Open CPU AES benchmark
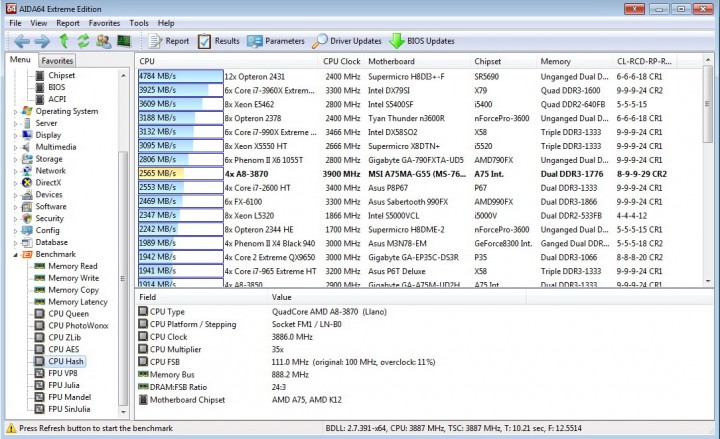This screenshot has width=720, height=439. point(63,349)
